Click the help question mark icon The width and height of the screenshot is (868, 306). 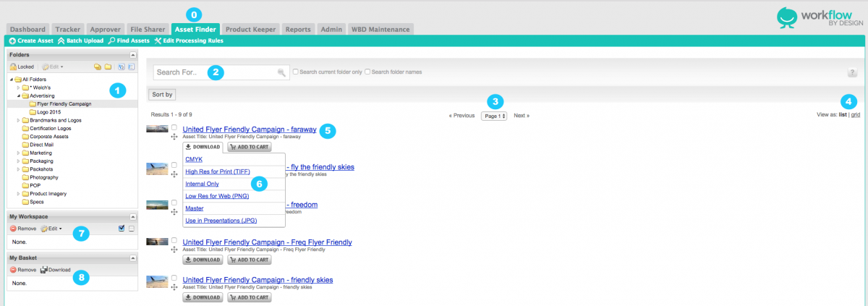click(852, 72)
